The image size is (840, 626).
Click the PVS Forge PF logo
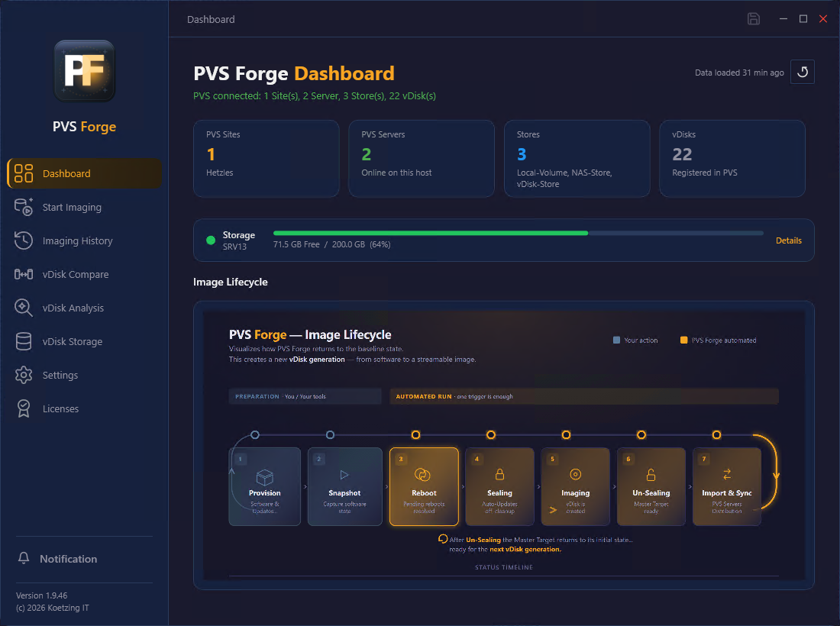point(84,71)
